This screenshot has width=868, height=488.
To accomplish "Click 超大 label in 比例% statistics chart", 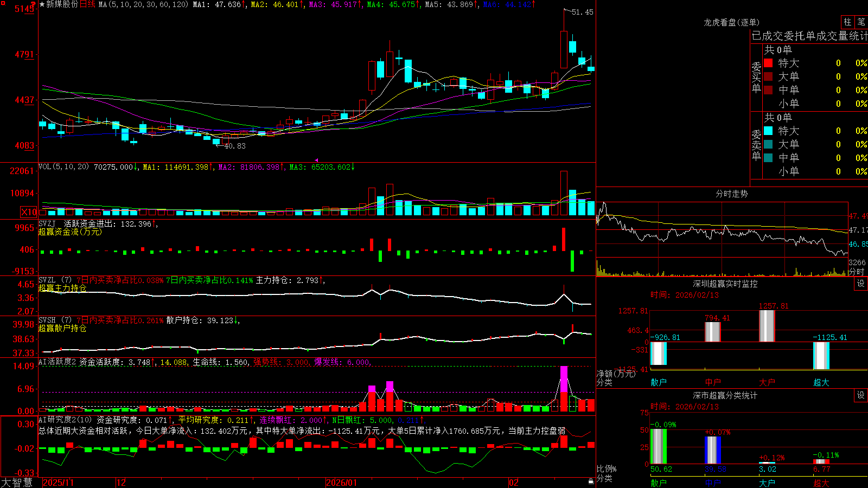I will [821, 483].
